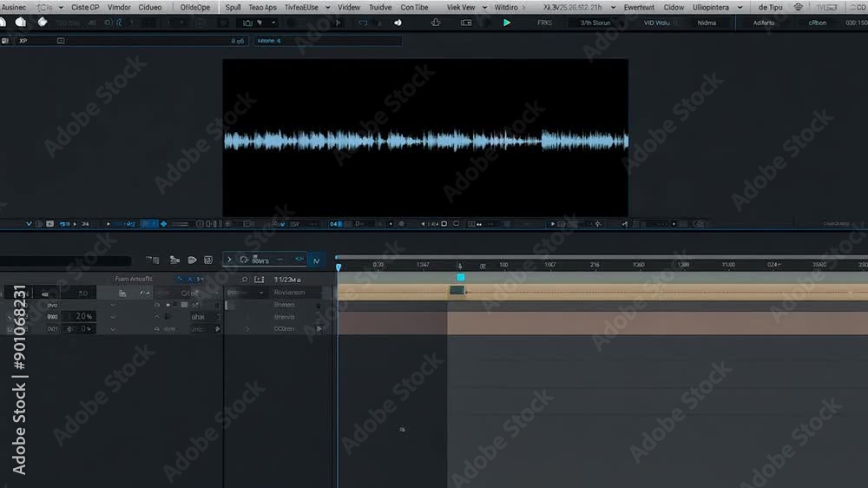Open the OfideOpe menu
This screenshot has height=488, width=868.
(x=194, y=7)
